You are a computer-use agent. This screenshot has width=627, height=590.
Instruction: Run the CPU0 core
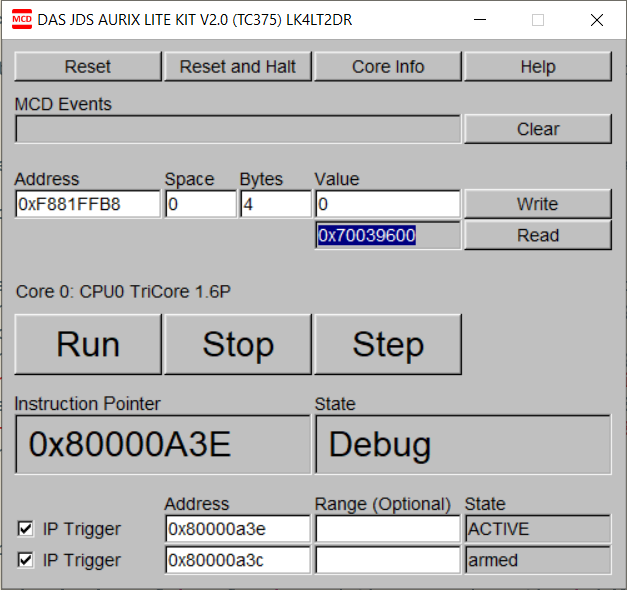pyautogui.click(x=88, y=344)
